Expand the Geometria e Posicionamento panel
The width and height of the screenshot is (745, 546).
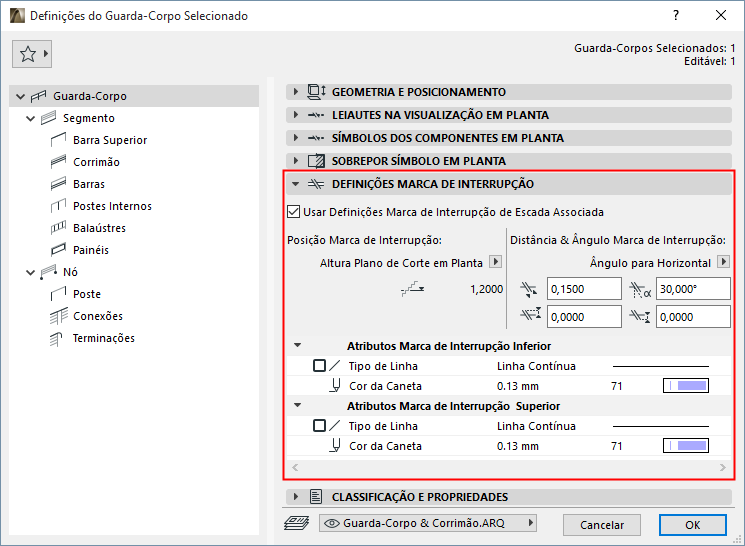(x=296, y=92)
